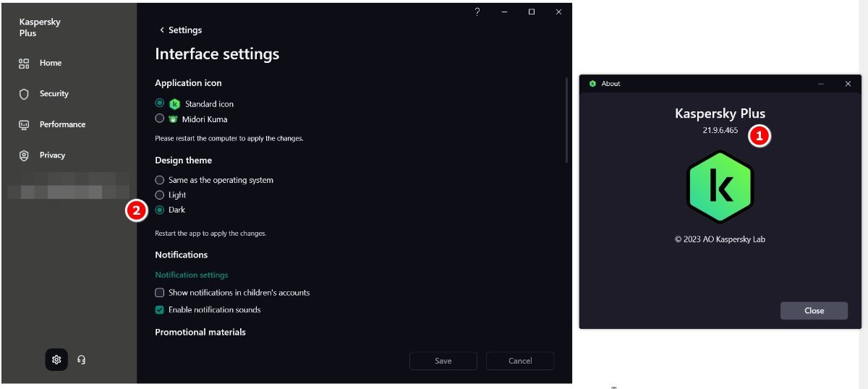Close the About window with X
Image resolution: width=868 pixels, height=389 pixels.
coord(848,84)
